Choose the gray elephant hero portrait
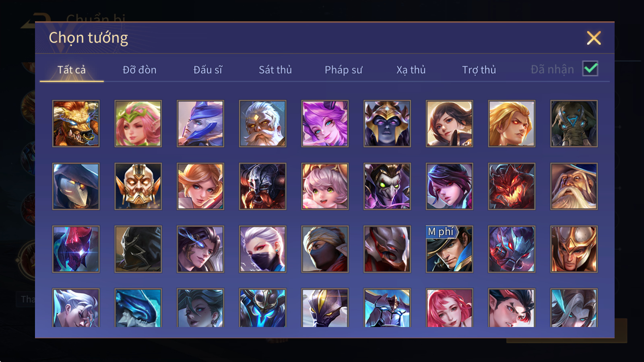The image size is (644, 362). coord(574,123)
